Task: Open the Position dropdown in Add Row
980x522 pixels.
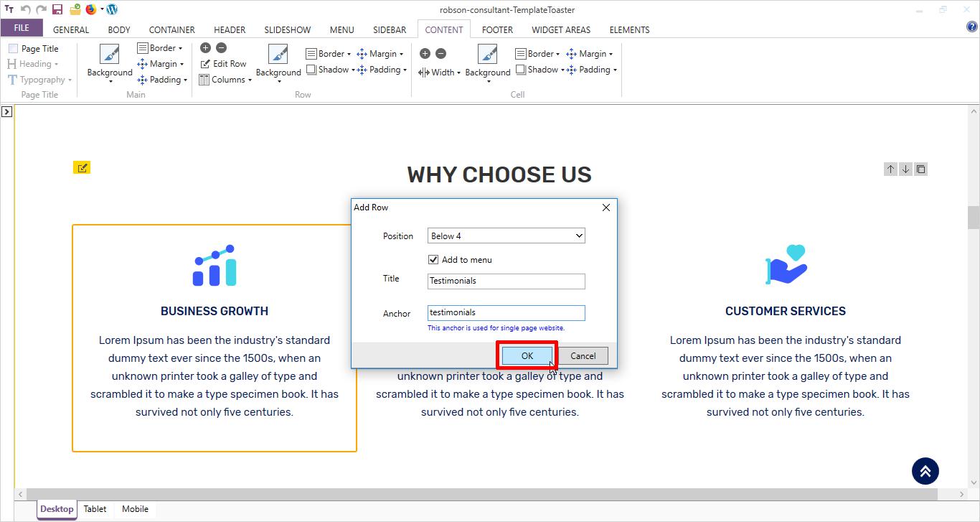Action: tap(506, 236)
